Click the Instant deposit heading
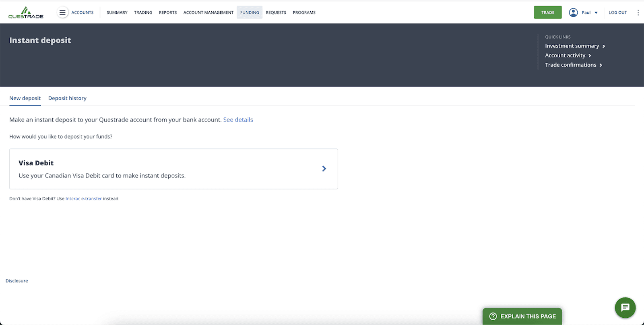The image size is (644, 325). point(40,40)
